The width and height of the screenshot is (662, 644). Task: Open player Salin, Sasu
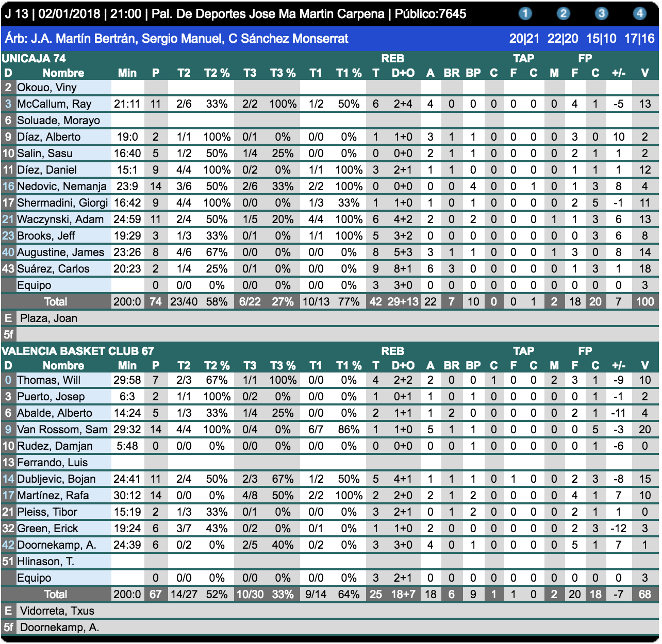[45, 154]
